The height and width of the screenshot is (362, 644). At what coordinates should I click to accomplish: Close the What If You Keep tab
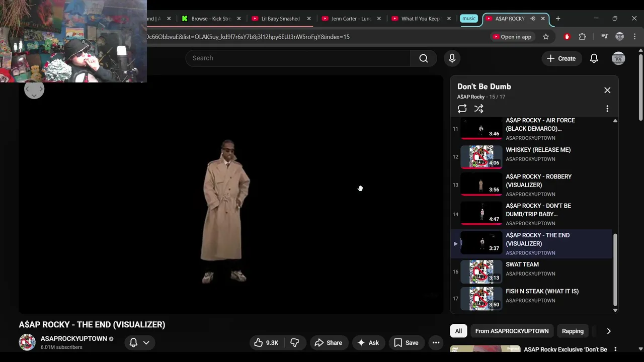449,19
